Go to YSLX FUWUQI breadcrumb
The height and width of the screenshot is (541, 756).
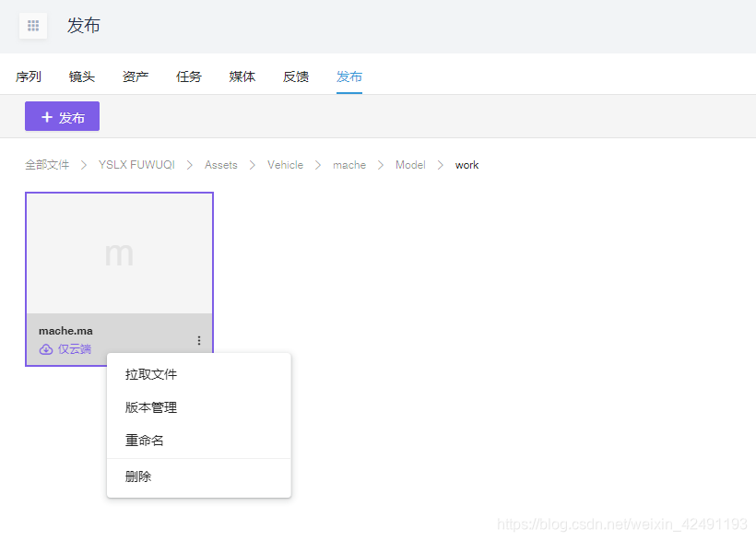coord(136,165)
